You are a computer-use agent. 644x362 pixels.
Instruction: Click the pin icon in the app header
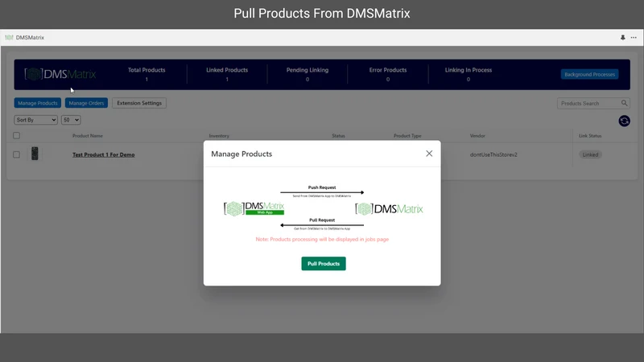click(x=622, y=37)
